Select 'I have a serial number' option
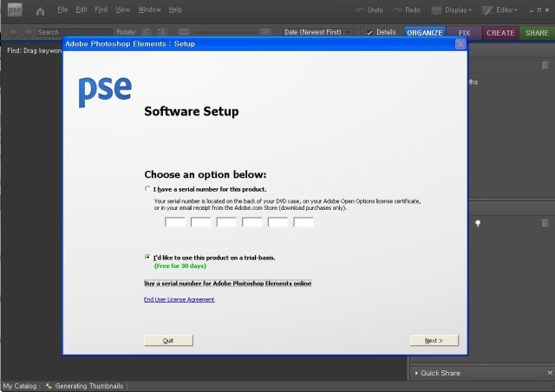The image size is (555, 392). click(147, 189)
